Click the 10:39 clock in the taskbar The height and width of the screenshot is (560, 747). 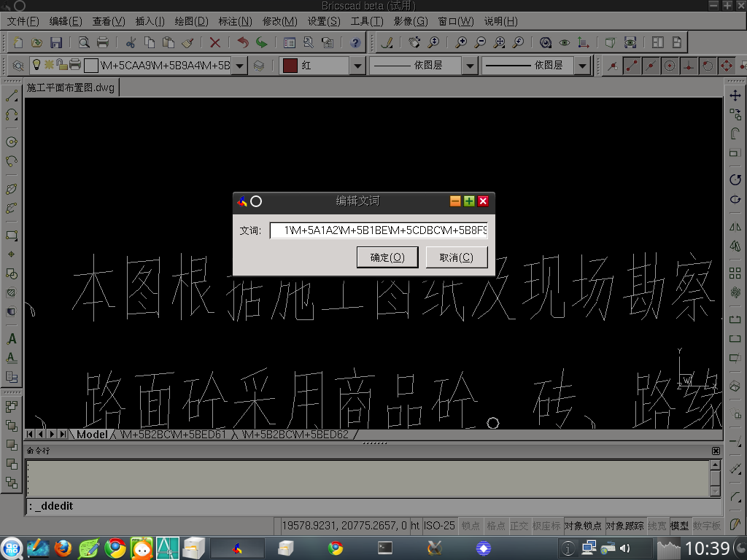[x=707, y=548]
